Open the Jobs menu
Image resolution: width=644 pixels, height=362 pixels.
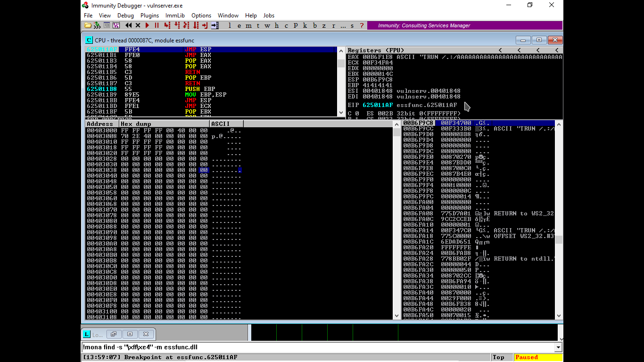coord(269,16)
